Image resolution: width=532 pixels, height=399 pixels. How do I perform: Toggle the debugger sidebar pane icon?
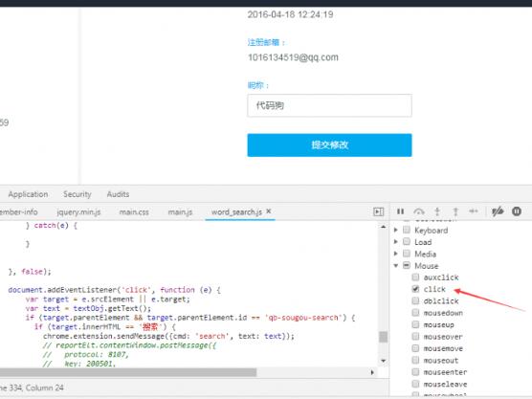[378, 211]
